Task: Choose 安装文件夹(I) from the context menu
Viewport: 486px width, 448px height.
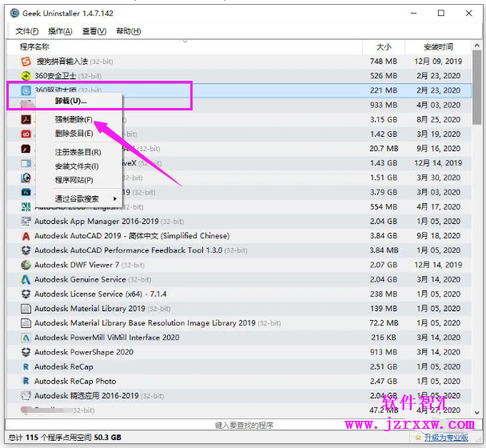Action: pos(79,166)
